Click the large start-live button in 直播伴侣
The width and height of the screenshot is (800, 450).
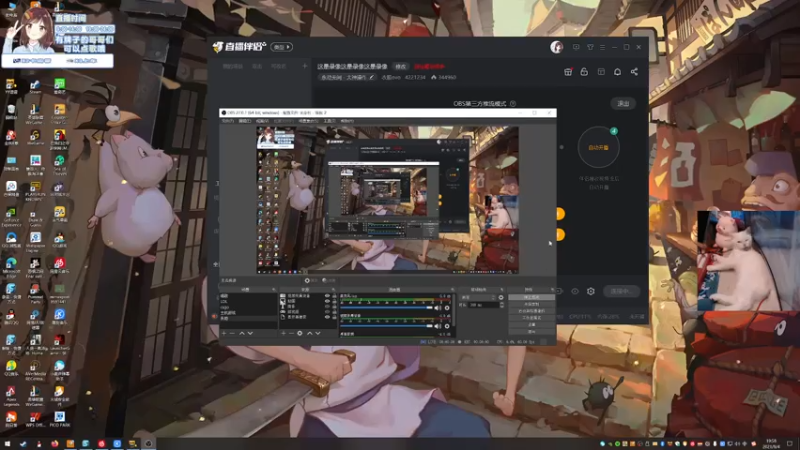coord(620,291)
